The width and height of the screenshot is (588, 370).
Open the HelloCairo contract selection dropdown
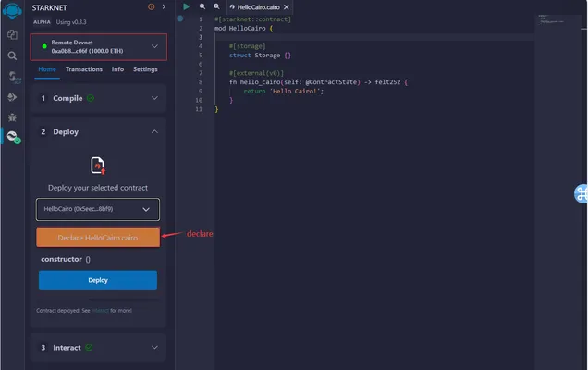[x=98, y=209]
